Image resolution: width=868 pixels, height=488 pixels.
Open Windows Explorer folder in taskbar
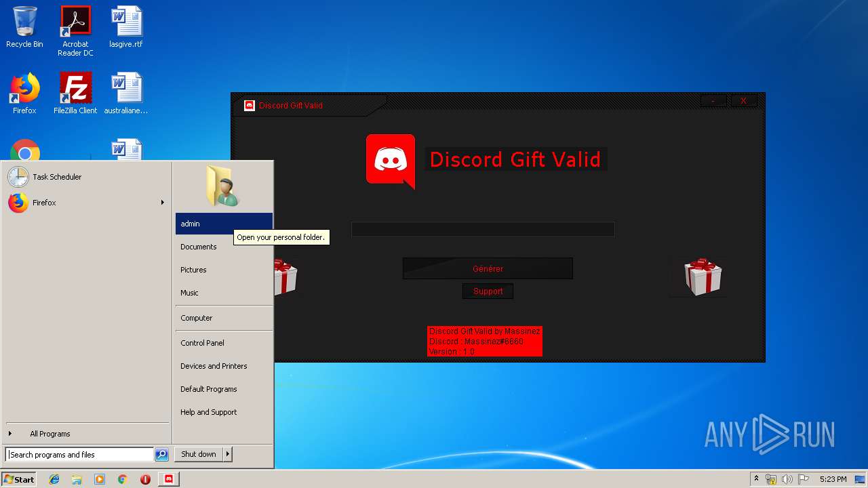click(77, 479)
